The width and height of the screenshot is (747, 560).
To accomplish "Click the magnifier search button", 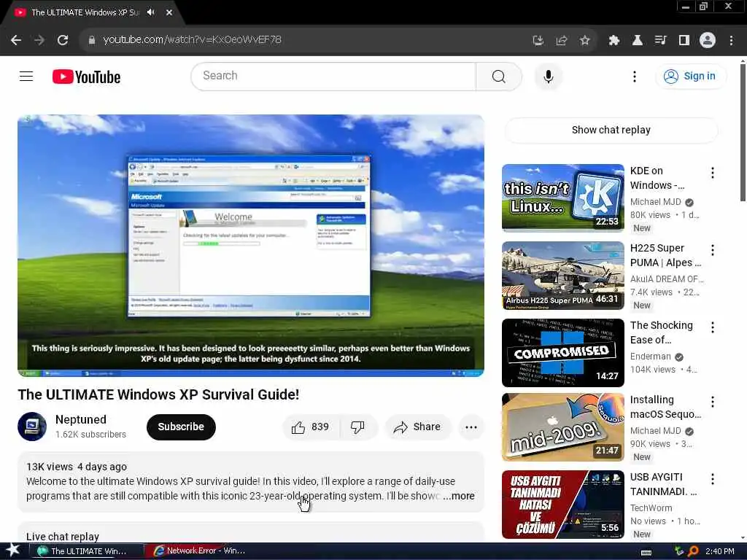I will (499, 76).
